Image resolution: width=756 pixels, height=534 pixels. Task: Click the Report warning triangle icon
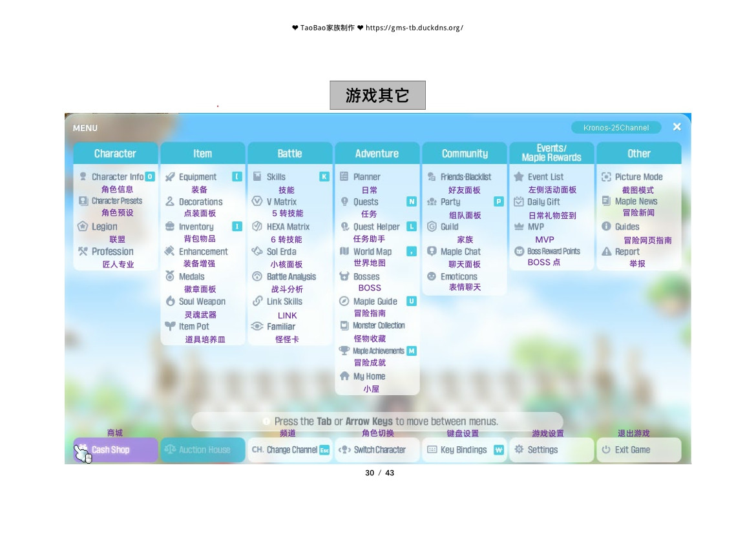pyautogui.click(x=606, y=252)
